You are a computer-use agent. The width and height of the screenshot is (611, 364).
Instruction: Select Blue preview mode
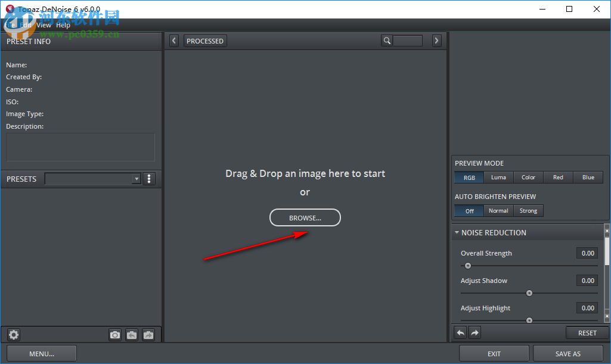click(588, 178)
